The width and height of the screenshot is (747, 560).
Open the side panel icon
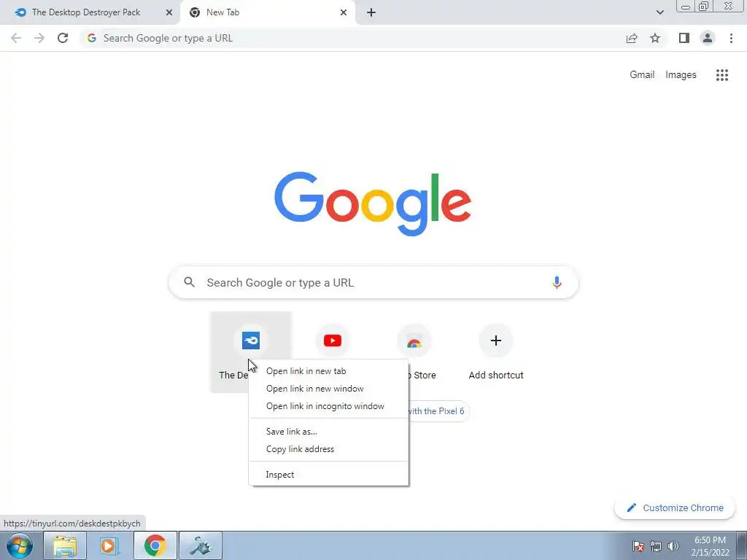coord(684,38)
